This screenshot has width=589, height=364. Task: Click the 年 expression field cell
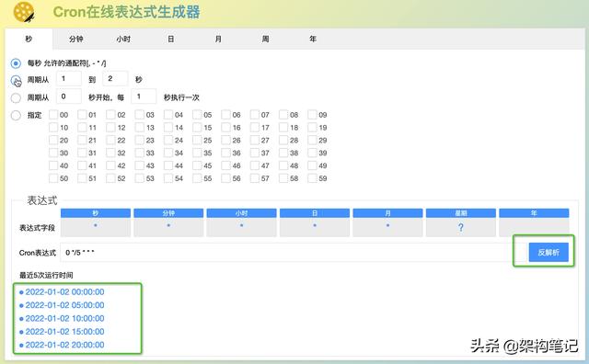534,227
